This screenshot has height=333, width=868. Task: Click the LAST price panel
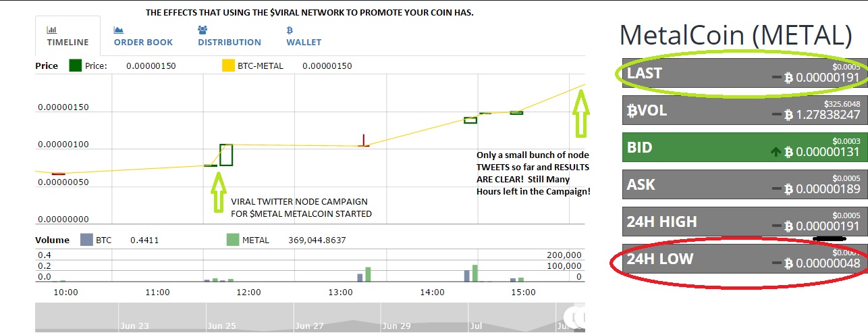(743, 73)
